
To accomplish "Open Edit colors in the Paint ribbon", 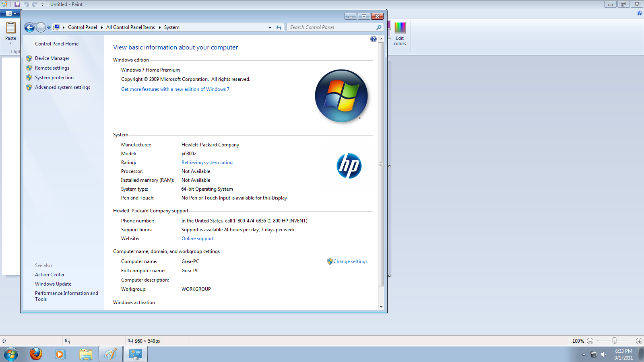I will 400,34.
